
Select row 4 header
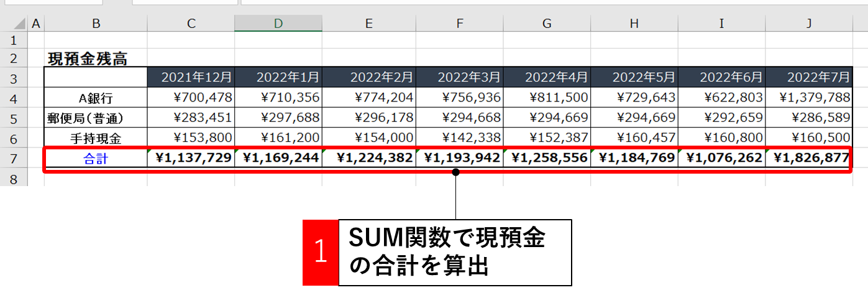tap(14, 98)
